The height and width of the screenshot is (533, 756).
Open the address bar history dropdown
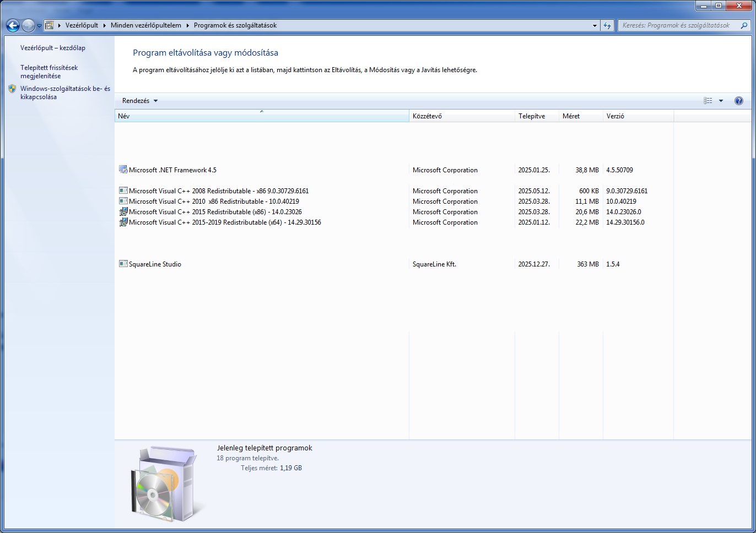pos(595,25)
